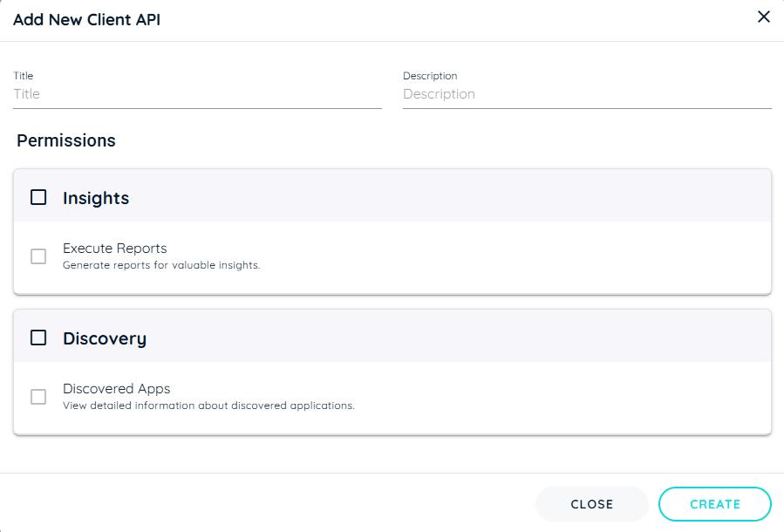
Task: Click the Title input field
Action: click(x=197, y=94)
